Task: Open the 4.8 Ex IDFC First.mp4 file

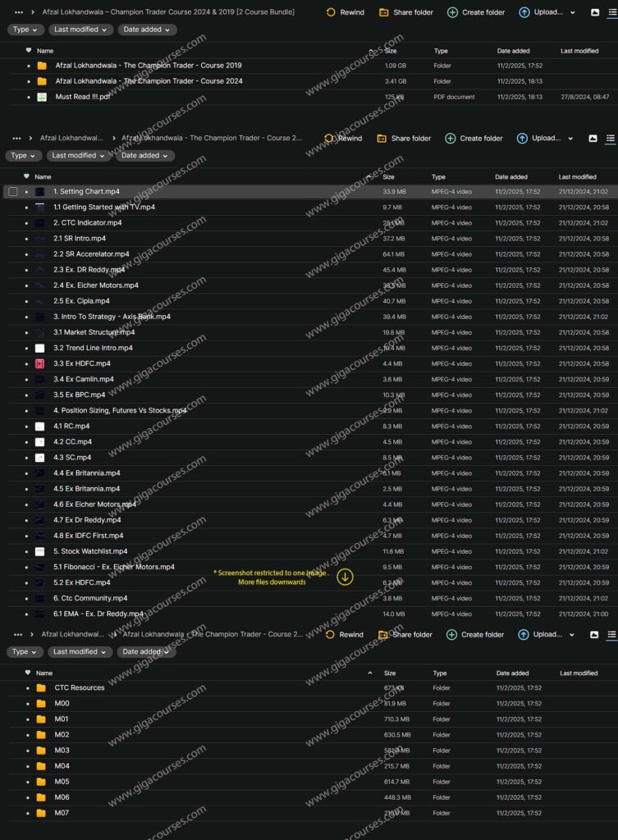Action: tap(88, 536)
